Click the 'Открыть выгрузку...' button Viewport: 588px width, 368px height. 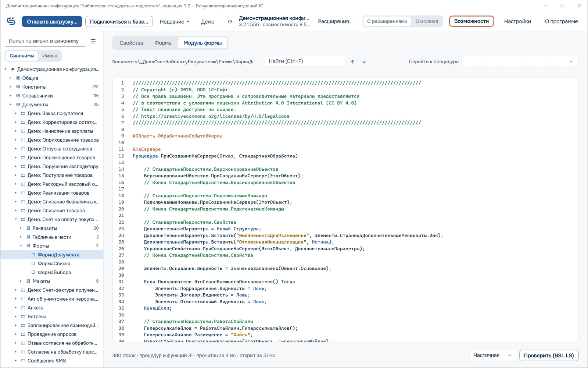52,22
